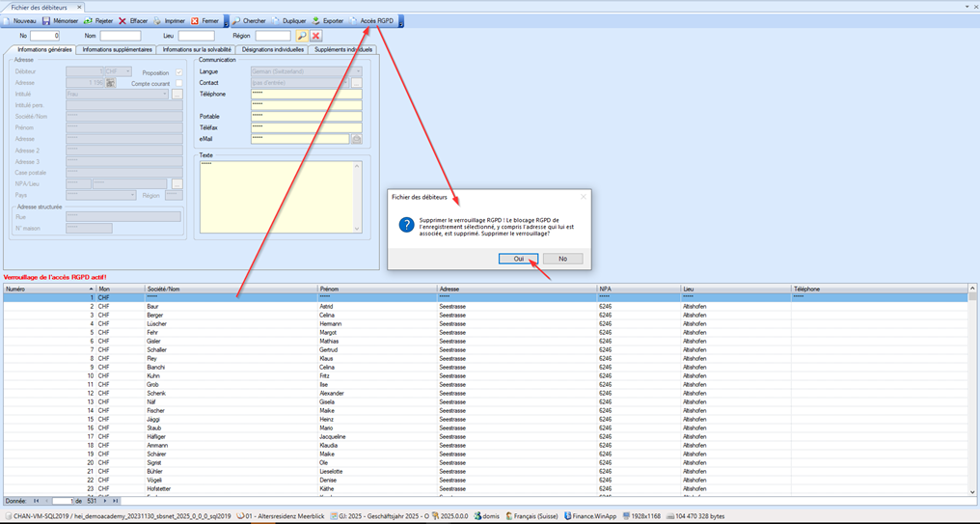Click the magnifier filter search icon

tap(301, 36)
